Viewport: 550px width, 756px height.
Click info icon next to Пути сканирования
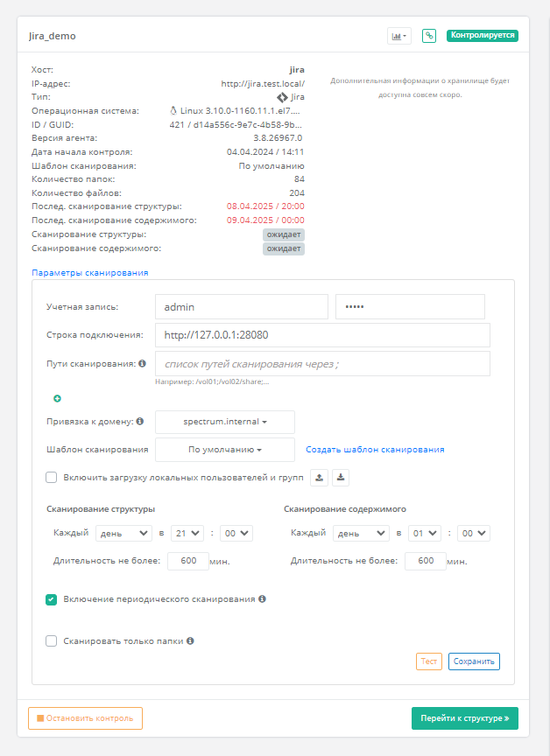pyautogui.click(x=143, y=363)
